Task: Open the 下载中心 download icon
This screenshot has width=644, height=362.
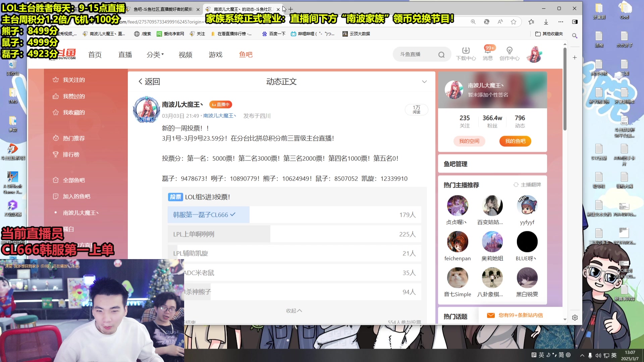Action: (x=466, y=51)
